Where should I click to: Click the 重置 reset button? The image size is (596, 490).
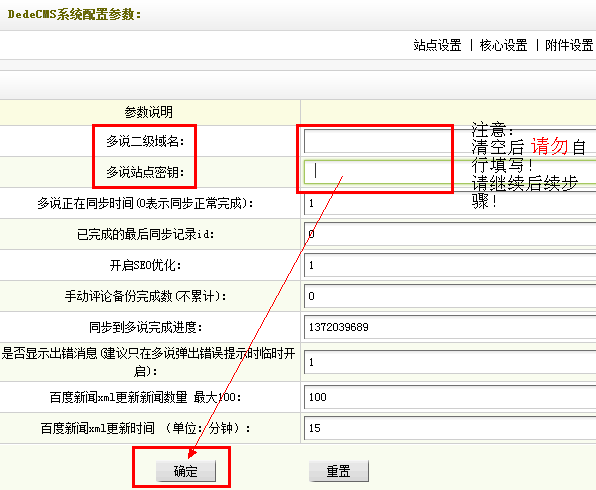[x=338, y=471]
